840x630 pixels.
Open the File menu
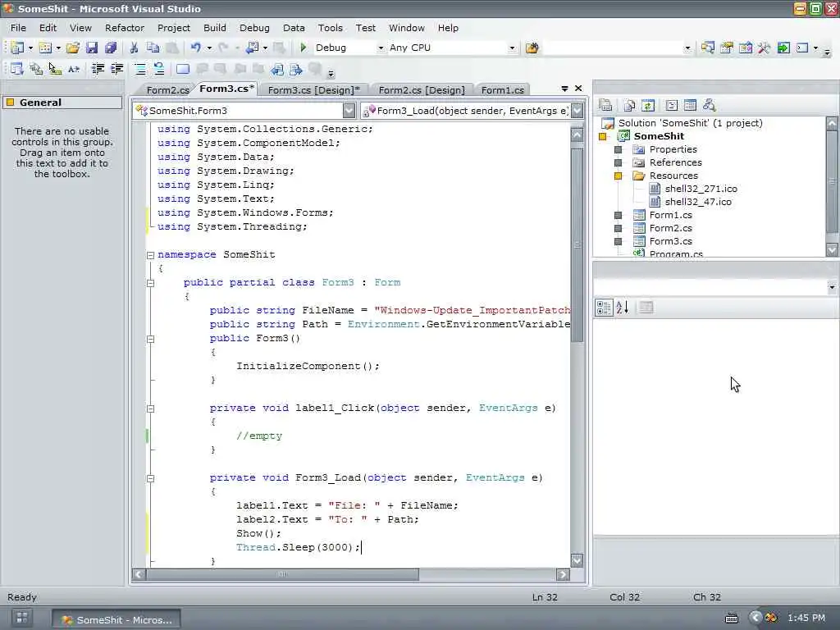18,28
